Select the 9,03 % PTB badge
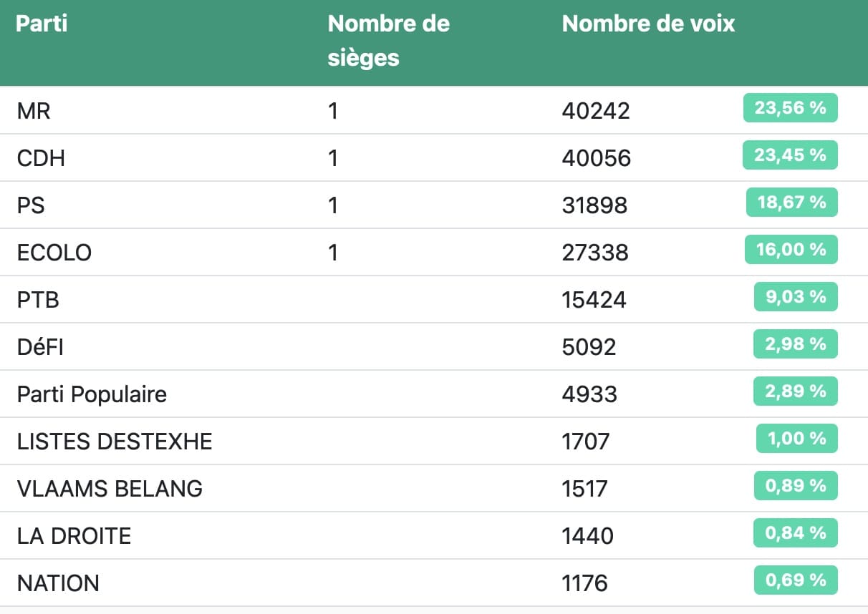This screenshot has width=868, height=614. point(796,297)
